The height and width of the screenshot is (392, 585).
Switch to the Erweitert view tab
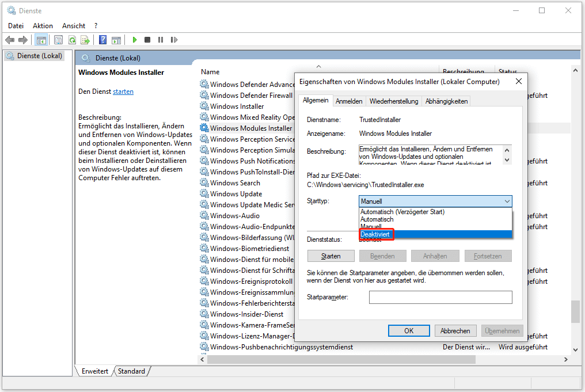click(95, 371)
